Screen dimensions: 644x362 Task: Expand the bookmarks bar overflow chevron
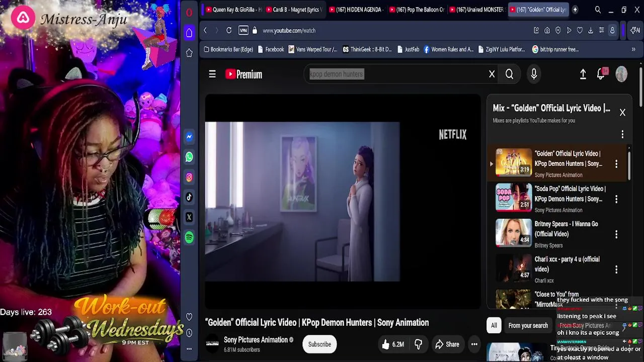[633, 49]
